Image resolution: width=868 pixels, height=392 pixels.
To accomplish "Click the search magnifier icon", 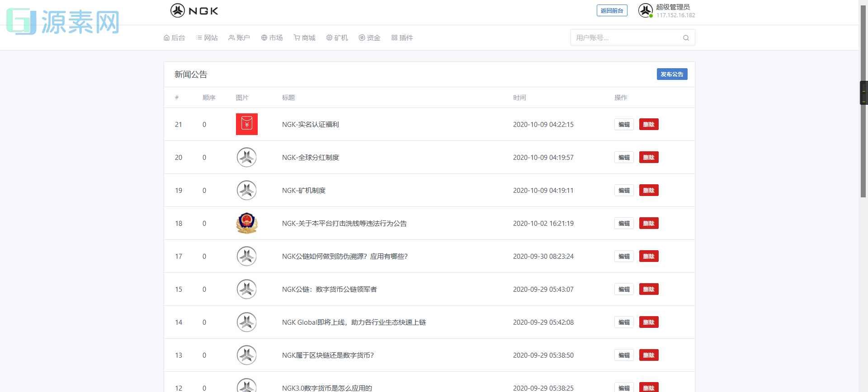I will [686, 38].
